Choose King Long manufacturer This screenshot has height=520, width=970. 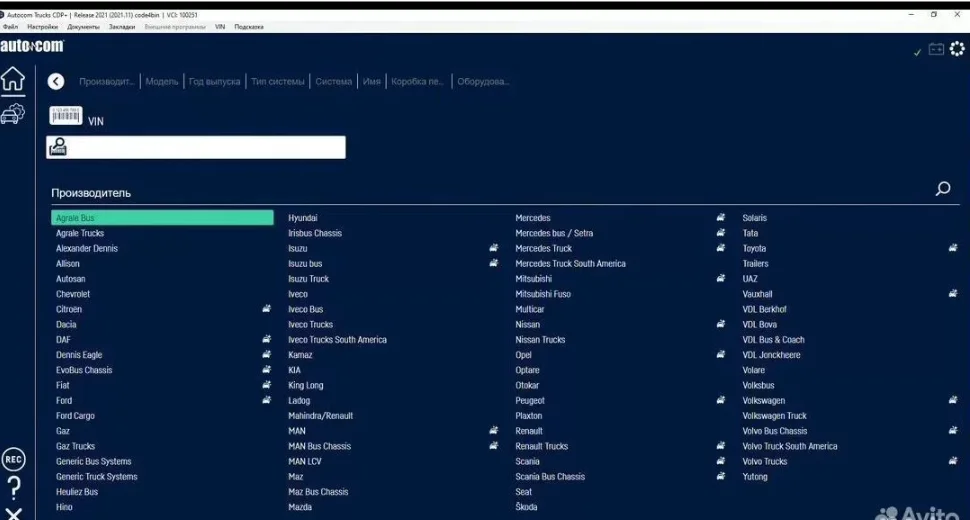tap(306, 385)
